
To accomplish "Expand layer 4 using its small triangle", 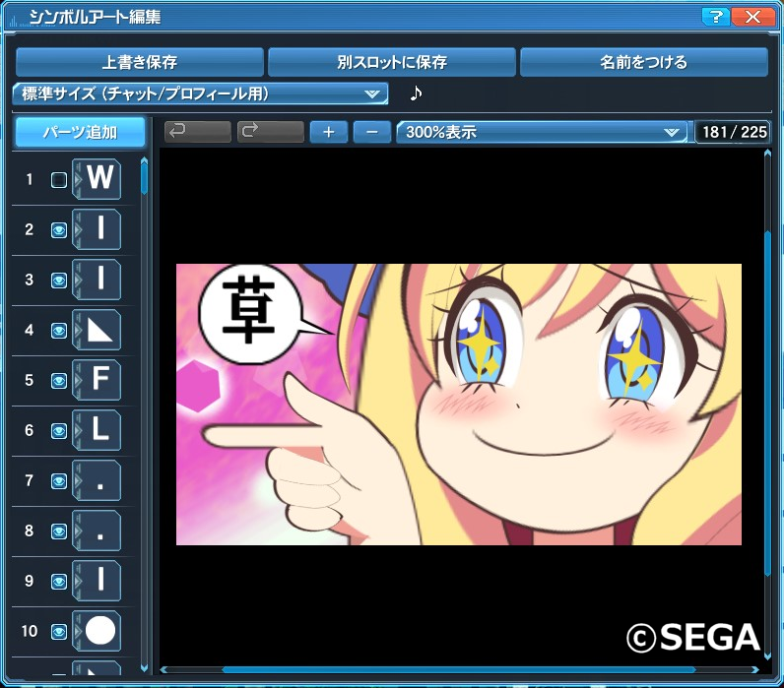I will [78, 331].
